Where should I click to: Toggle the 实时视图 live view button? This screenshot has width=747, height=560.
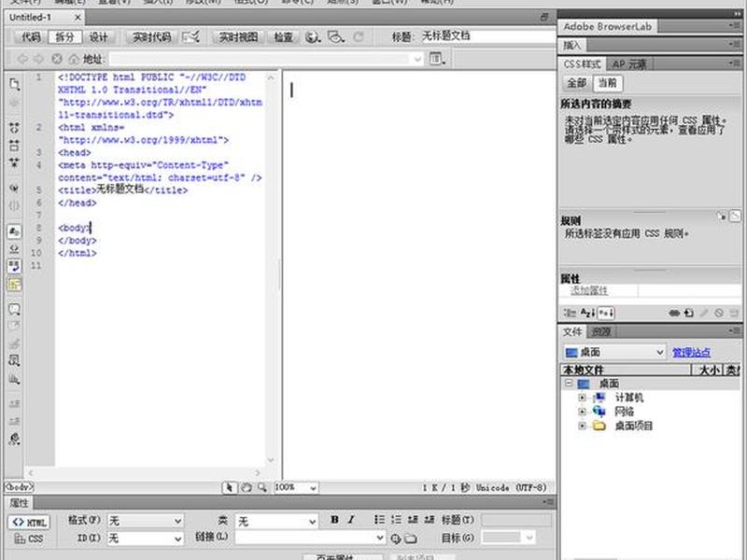point(238,36)
